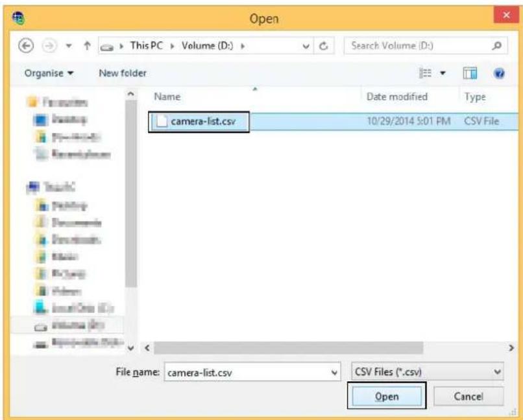523x420 pixels.
Task: Click the 'CSV File' type cell
Action: click(x=481, y=121)
